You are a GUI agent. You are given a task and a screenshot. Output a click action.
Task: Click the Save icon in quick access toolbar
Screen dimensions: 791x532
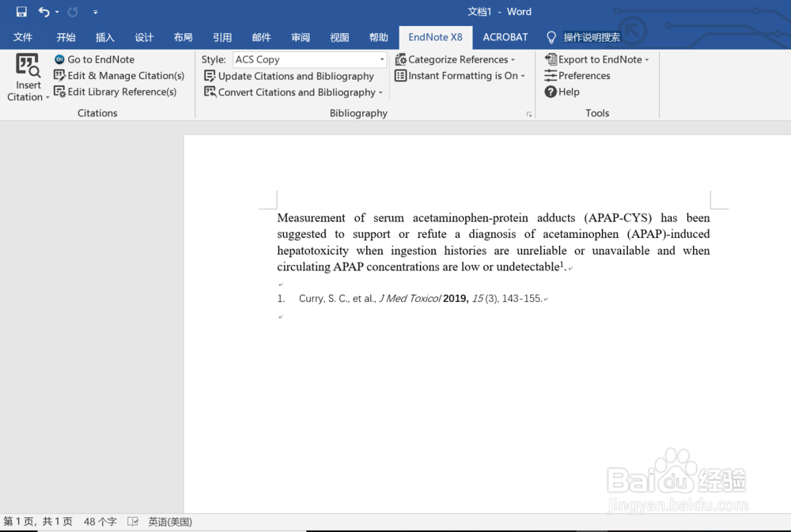pos(21,12)
